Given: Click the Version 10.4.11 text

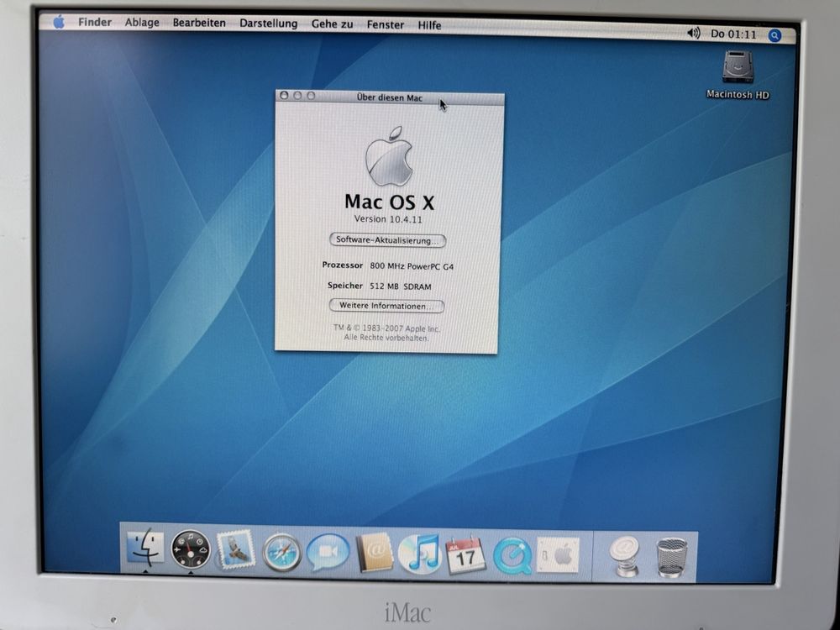Looking at the screenshot, I should tap(388, 219).
